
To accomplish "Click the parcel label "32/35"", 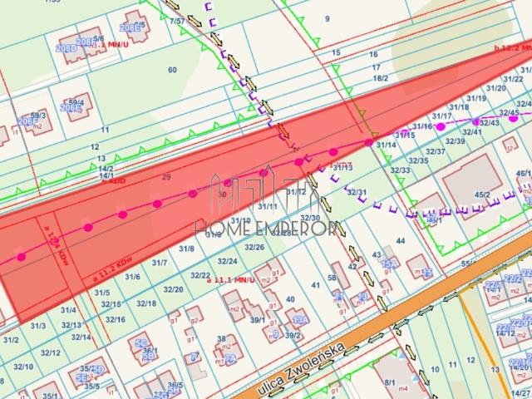I will tap(418, 160).
